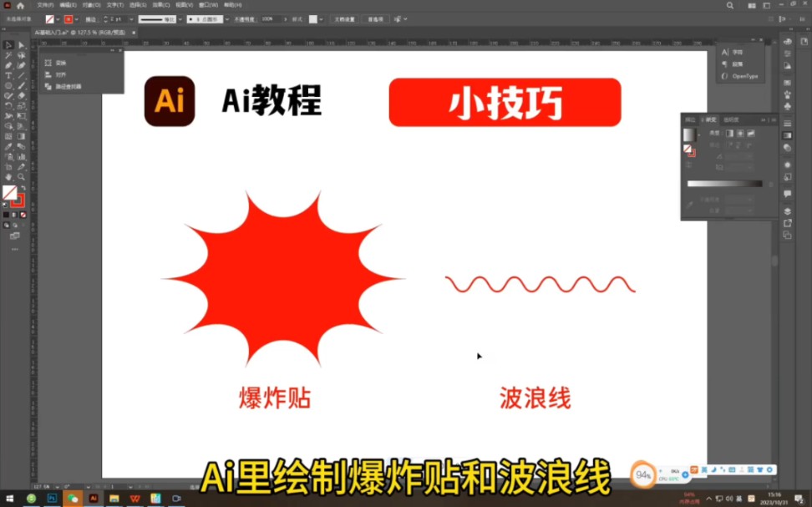Image resolution: width=812 pixels, height=507 pixels.
Task: Expand the gradient preset picker arrow
Action: coord(699,134)
